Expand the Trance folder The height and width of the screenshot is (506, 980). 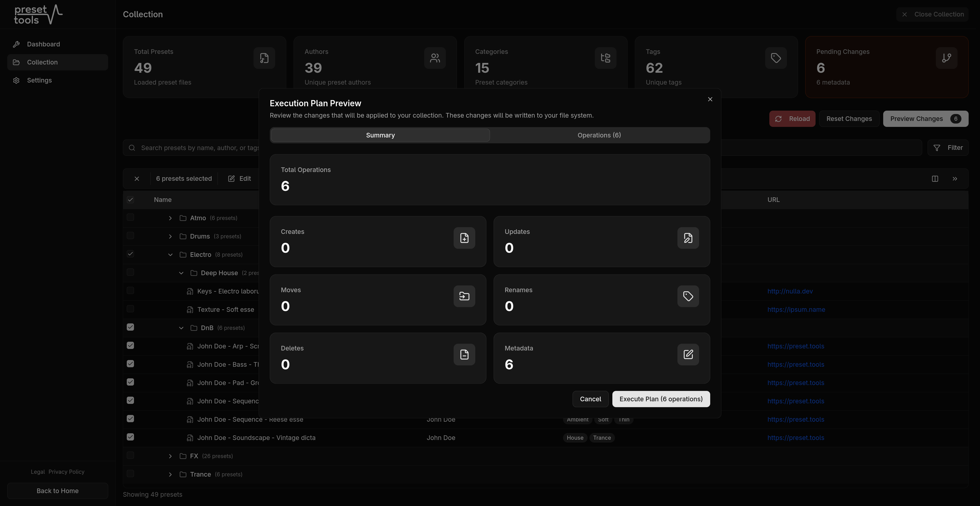(x=170, y=475)
